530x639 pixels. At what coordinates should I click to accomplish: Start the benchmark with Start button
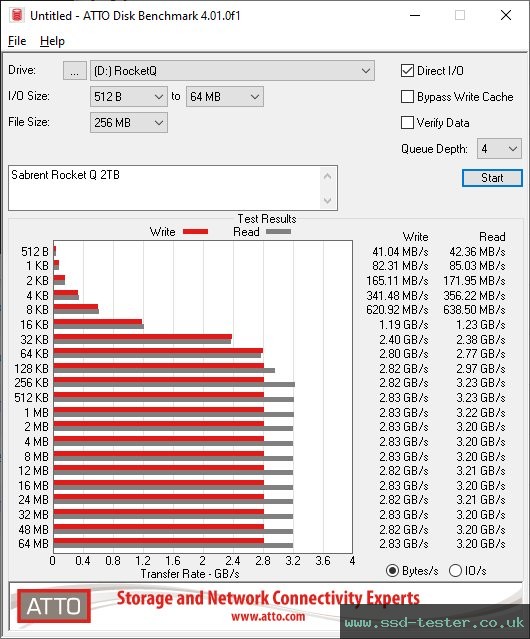(492, 178)
